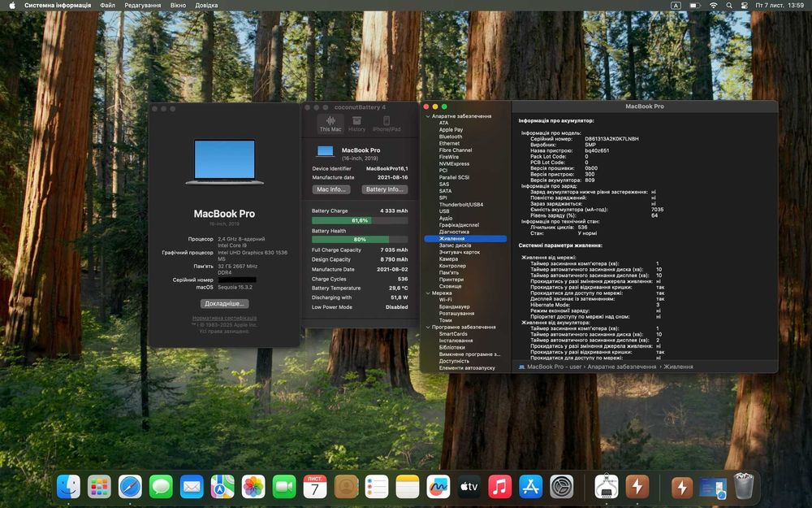The image size is (812, 508).
Task: Switch to iPhone/iPad in coconutBattery toolbar
Action: tap(387, 124)
